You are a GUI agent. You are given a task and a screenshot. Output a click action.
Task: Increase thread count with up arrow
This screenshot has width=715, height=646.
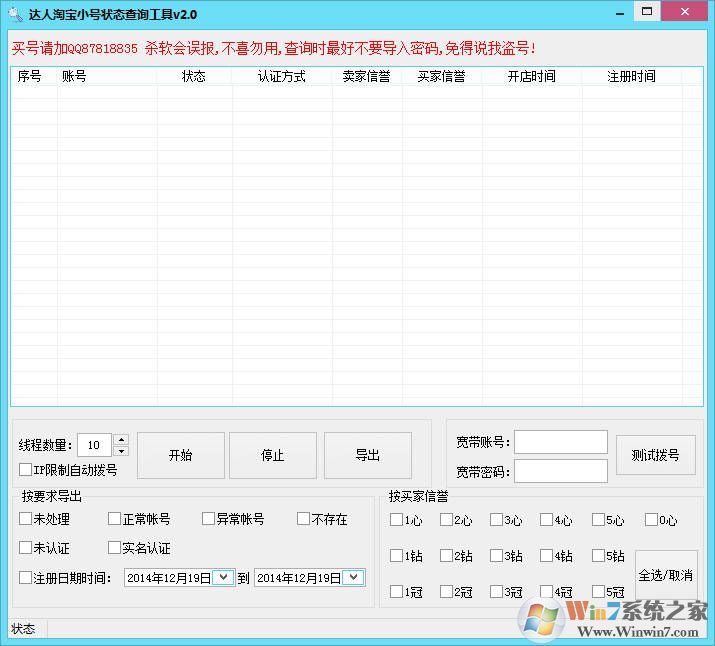pyautogui.click(x=121, y=439)
